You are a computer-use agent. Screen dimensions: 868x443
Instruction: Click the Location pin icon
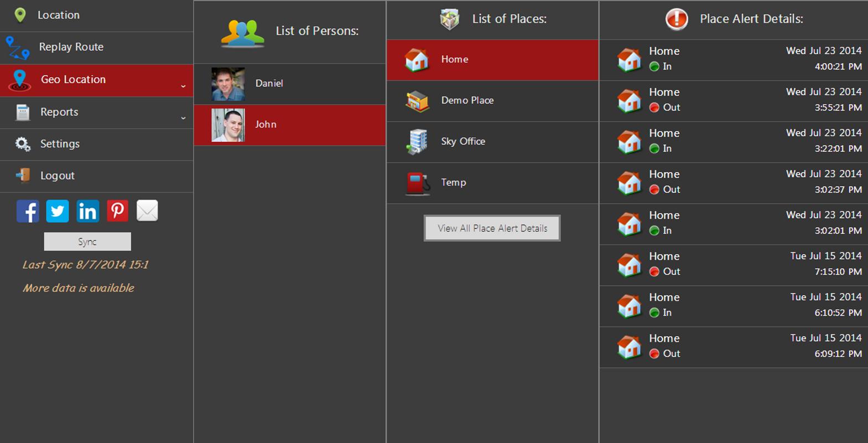[20, 15]
